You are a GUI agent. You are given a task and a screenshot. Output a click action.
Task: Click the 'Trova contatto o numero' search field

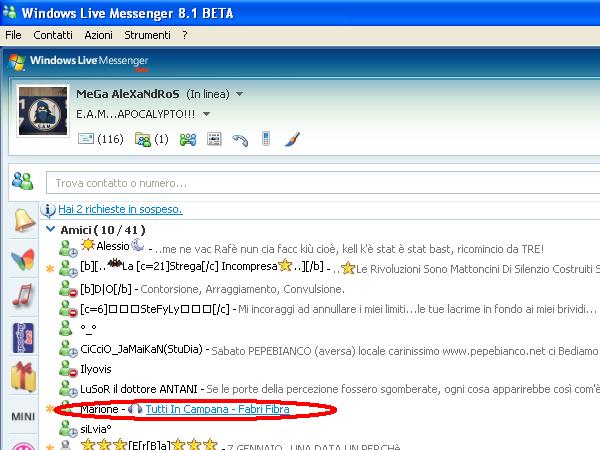click(323, 183)
